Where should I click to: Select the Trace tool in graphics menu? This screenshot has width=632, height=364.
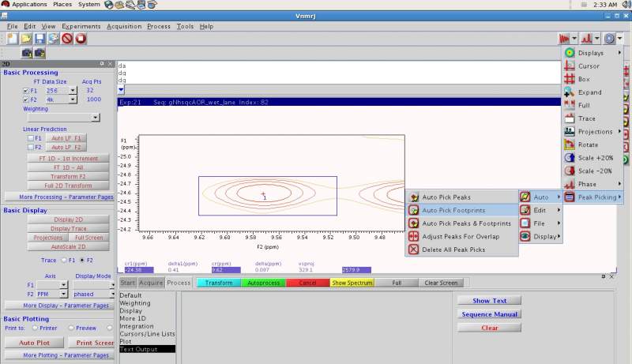click(x=586, y=118)
